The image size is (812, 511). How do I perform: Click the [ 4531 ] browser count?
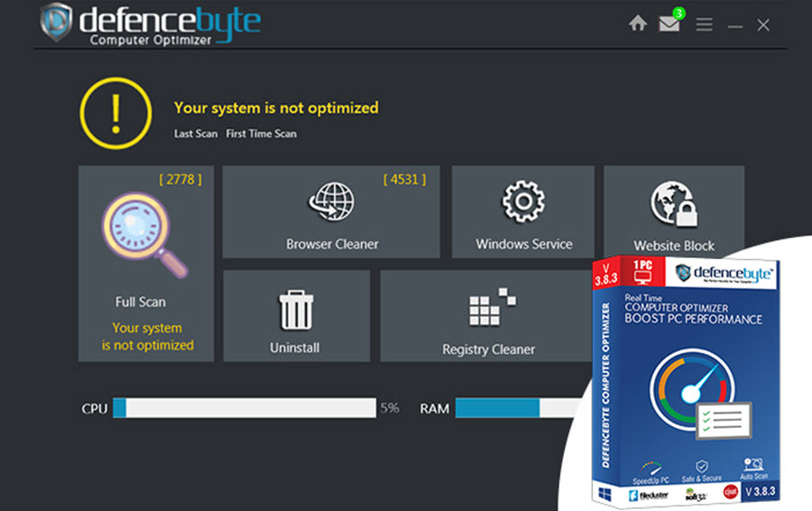[404, 180]
